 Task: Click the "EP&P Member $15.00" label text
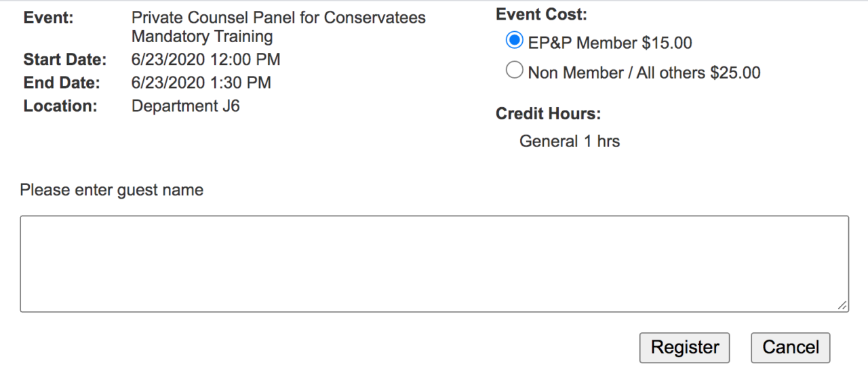point(610,43)
